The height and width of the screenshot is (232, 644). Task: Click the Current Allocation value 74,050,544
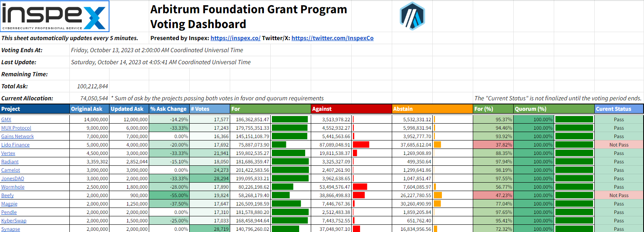tap(94, 98)
